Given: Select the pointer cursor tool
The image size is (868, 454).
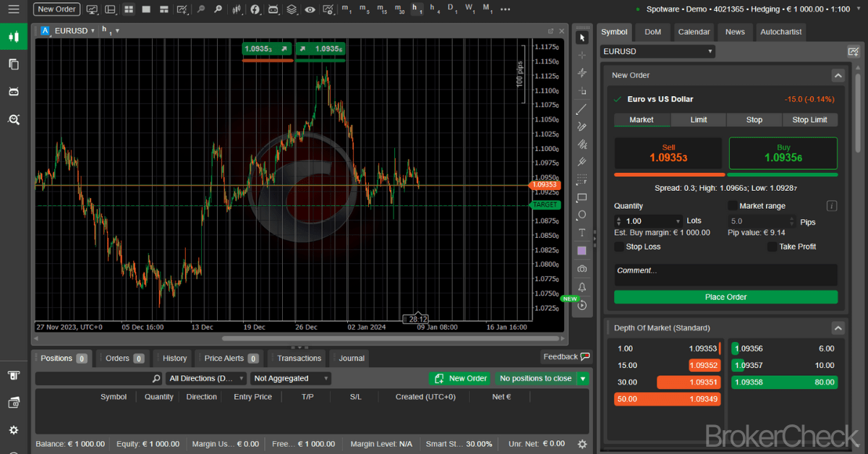Looking at the screenshot, I should click(582, 38).
